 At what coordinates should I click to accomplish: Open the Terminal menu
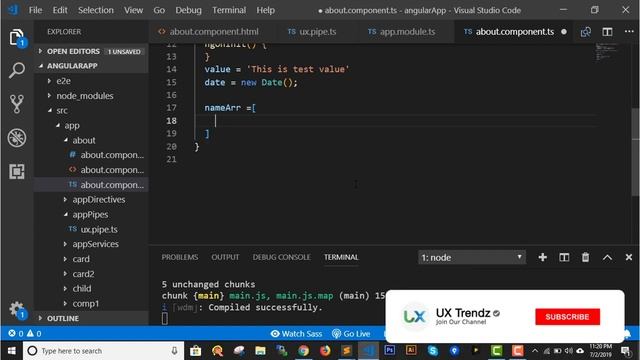point(229,10)
